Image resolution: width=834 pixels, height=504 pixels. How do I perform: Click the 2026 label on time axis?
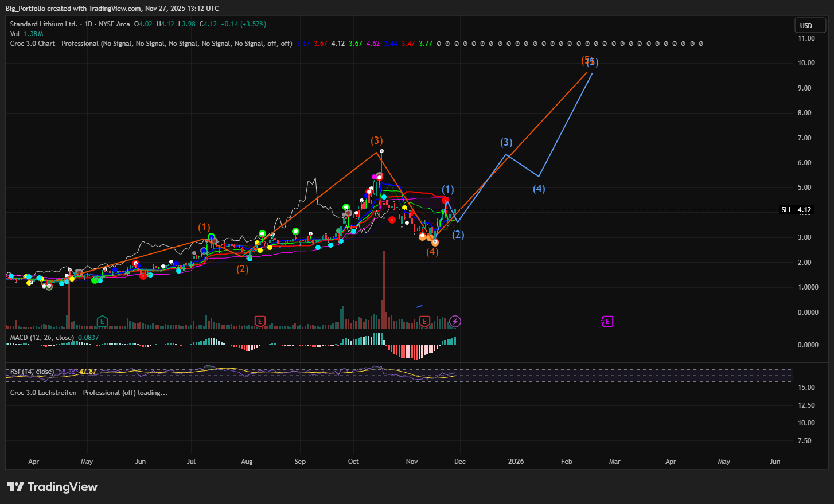click(x=516, y=462)
